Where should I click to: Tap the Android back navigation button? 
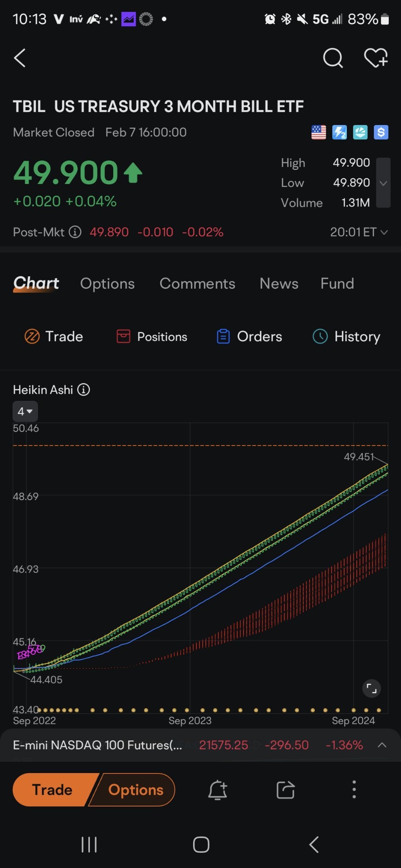pos(314,844)
